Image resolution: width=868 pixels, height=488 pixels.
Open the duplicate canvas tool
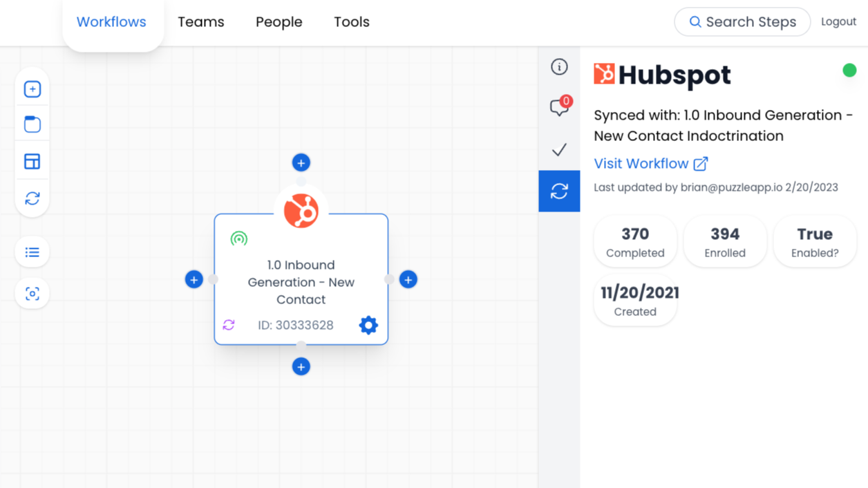(x=32, y=124)
